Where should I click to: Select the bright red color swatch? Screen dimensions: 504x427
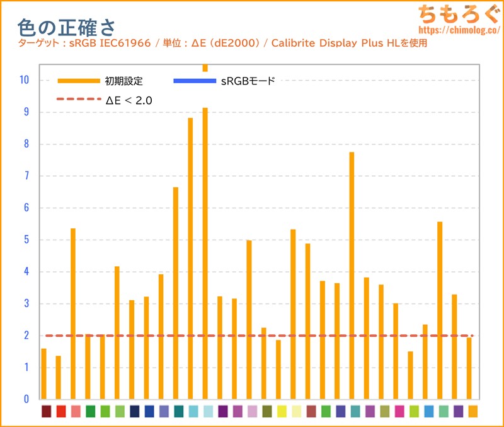(x=61, y=411)
